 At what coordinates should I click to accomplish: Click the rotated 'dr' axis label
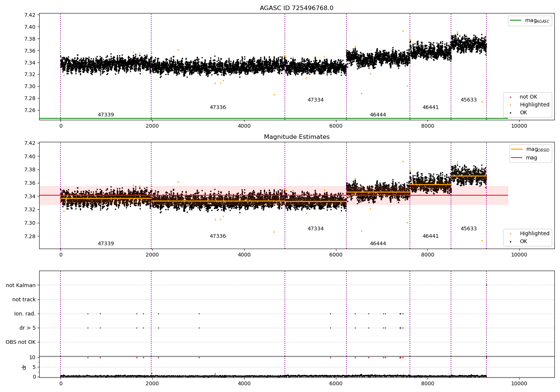tap(24, 367)
